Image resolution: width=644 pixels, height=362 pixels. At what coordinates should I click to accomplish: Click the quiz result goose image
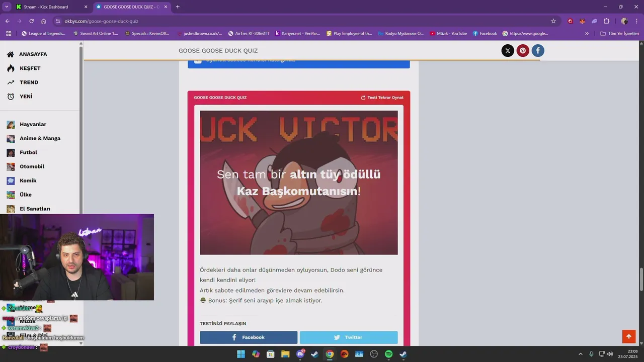pyautogui.click(x=298, y=183)
